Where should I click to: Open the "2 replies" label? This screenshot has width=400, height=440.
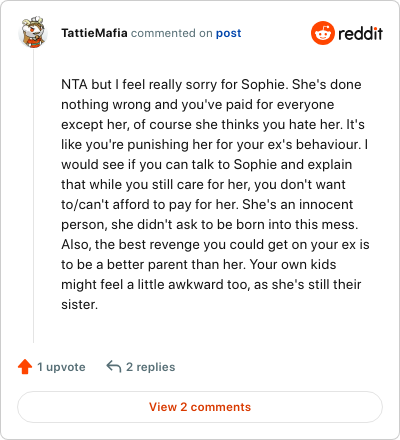[x=150, y=367]
